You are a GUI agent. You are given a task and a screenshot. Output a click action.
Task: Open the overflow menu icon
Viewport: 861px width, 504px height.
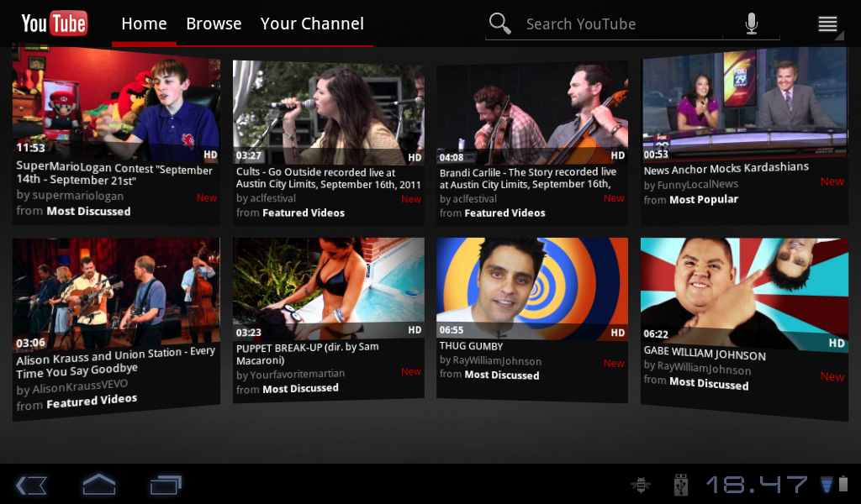coord(827,24)
